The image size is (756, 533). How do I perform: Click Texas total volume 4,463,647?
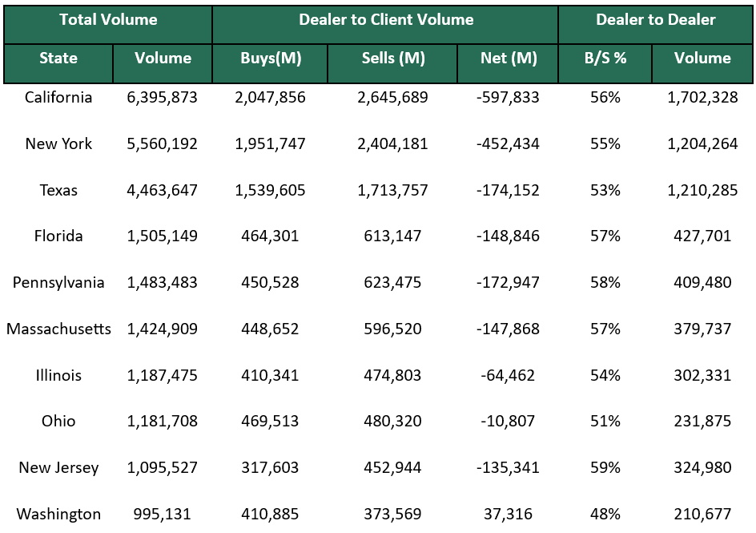tap(163, 191)
